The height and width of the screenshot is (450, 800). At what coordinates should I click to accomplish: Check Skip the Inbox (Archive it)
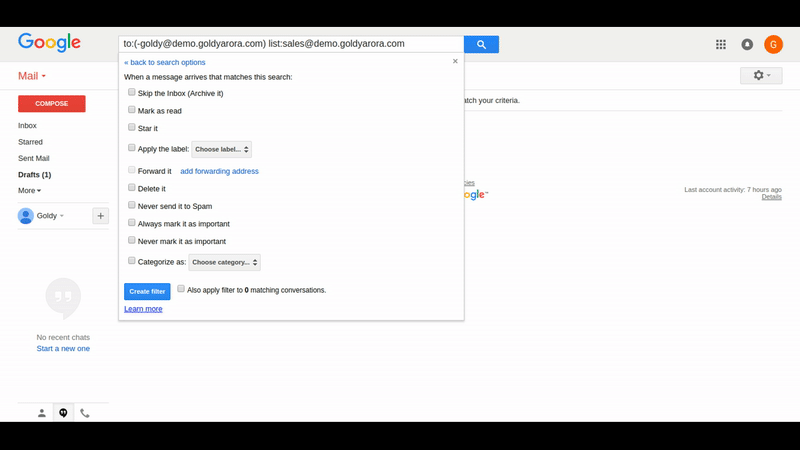(132, 92)
